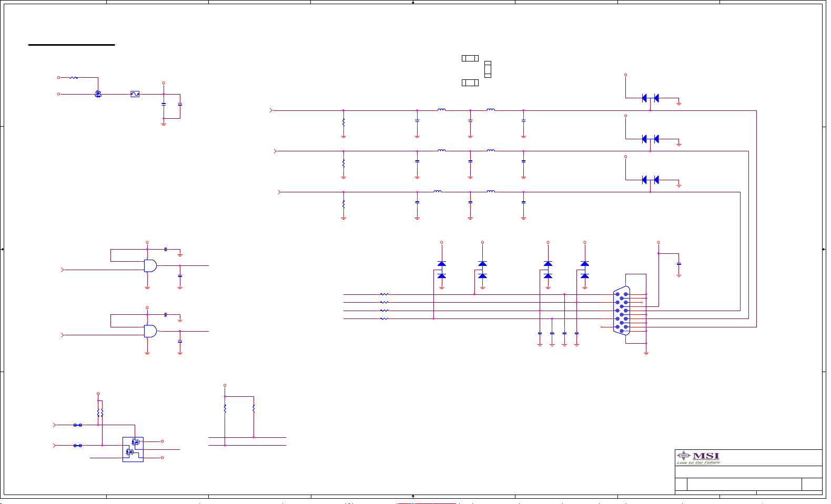Select the fuse symbol beside the top-left MOSFET
Viewport: 831px width, 504px height.
coord(135,94)
